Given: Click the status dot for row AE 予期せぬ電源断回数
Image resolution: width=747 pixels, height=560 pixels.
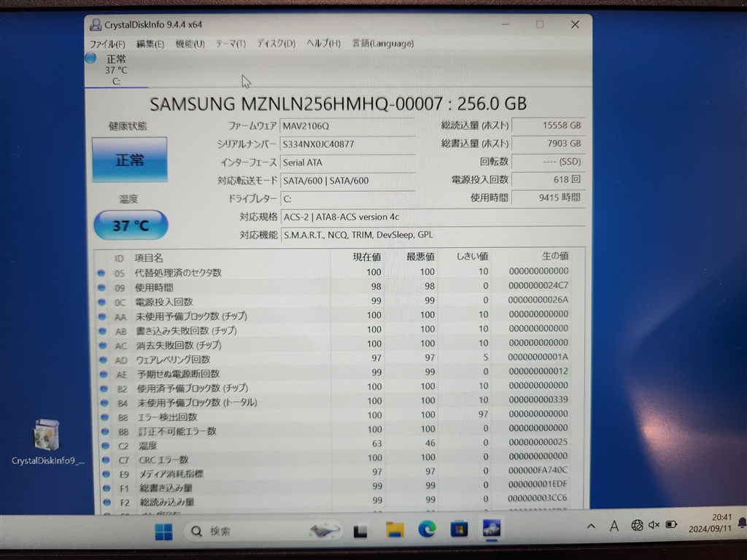Looking at the screenshot, I should (x=104, y=374).
